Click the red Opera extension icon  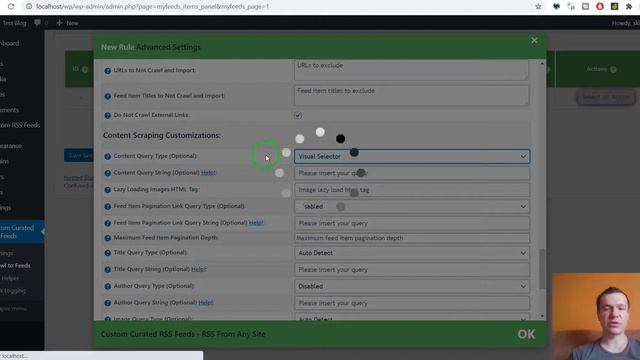(x=600, y=7)
